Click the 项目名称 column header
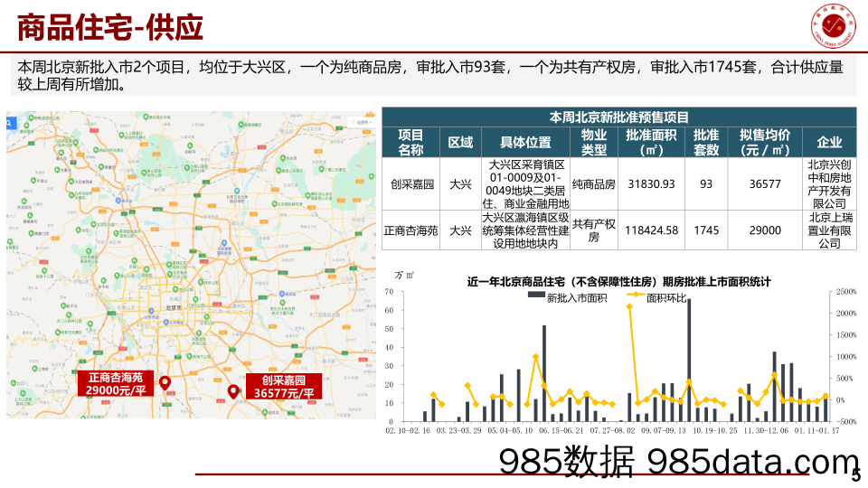Image resolution: width=868 pixels, height=488 pixels. [x=410, y=142]
